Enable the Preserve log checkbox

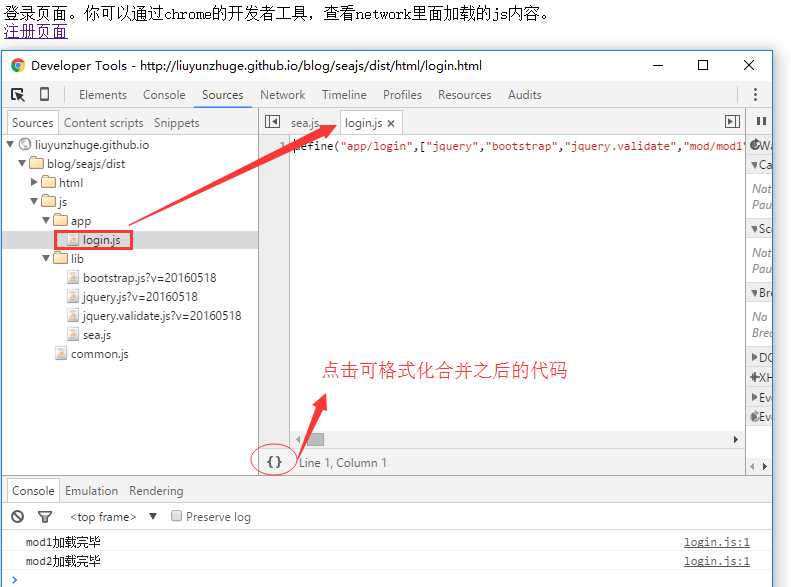(x=176, y=516)
